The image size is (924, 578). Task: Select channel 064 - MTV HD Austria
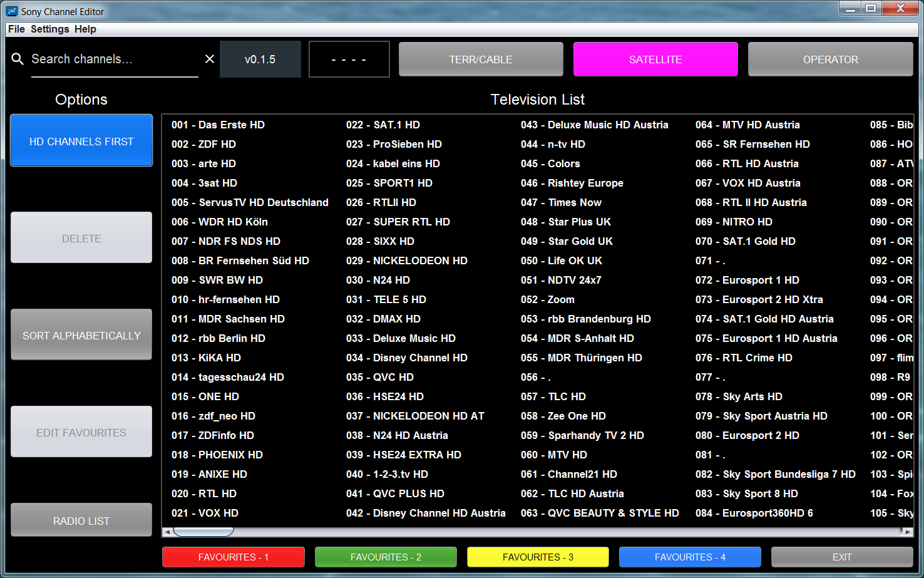[747, 125]
